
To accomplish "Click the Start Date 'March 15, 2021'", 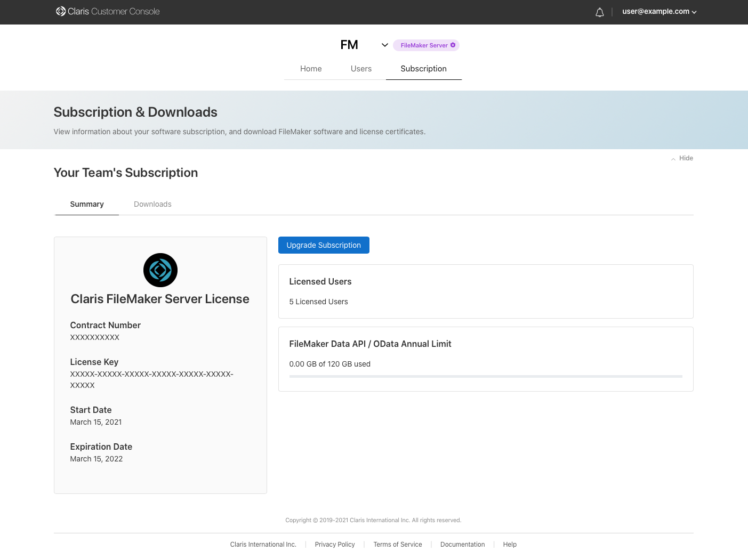I will 96,422.
